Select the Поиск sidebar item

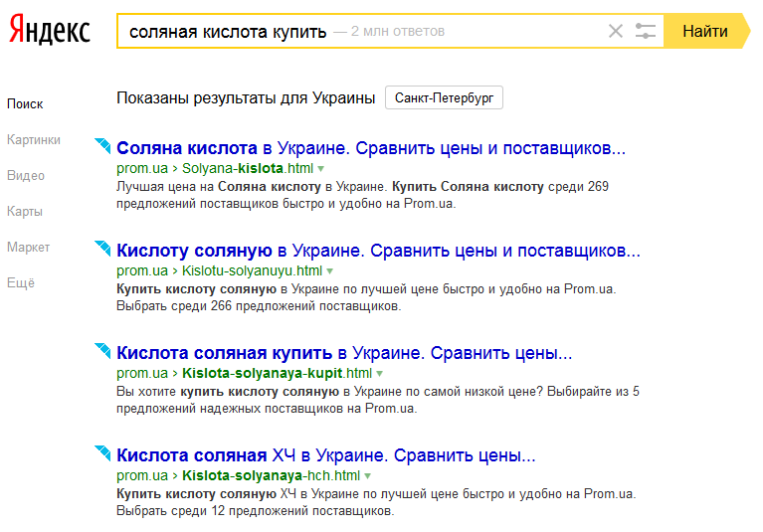pos(25,103)
